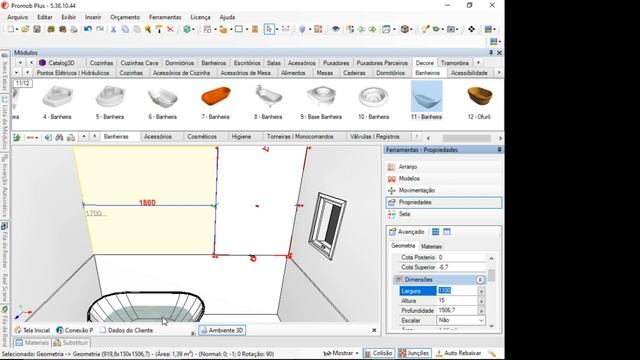Open Tela Inicial at bottom
This screenshot has height=360, width=640.
[32, 330]
